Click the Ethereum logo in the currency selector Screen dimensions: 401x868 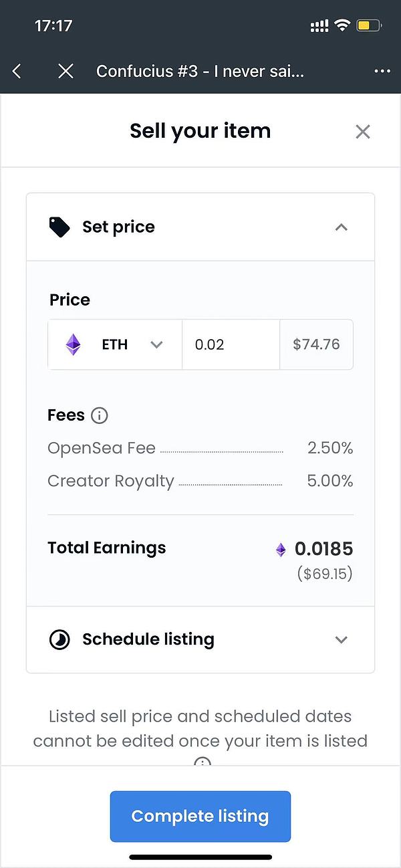73,344
